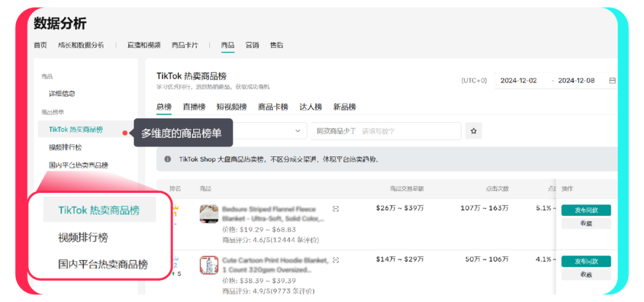Switch to the 新品榜 tab
The width and height of the screenshot is (644, 302).
coord(345,107)
